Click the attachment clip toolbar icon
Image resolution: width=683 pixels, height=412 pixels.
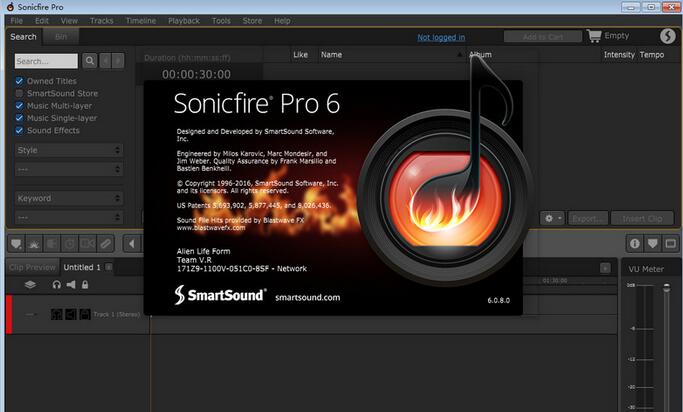click(x=105, y=244)
